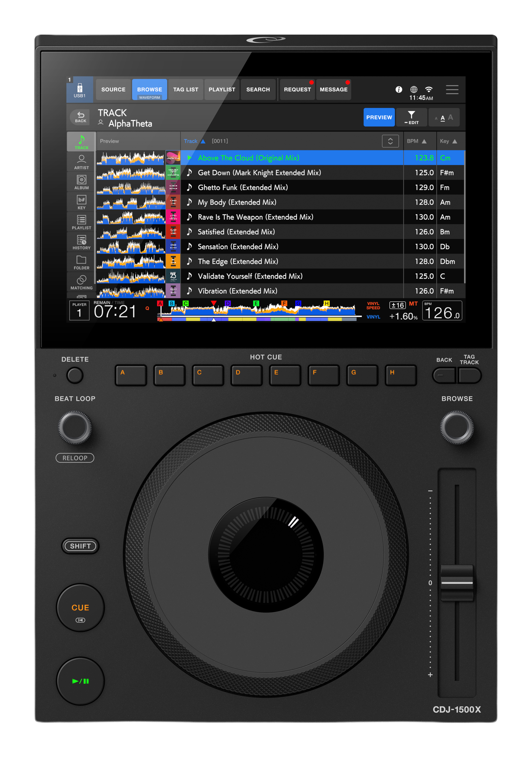532x758 pixels.
Task: Click the track list scrollbar
Action: [x=464, y=217]
